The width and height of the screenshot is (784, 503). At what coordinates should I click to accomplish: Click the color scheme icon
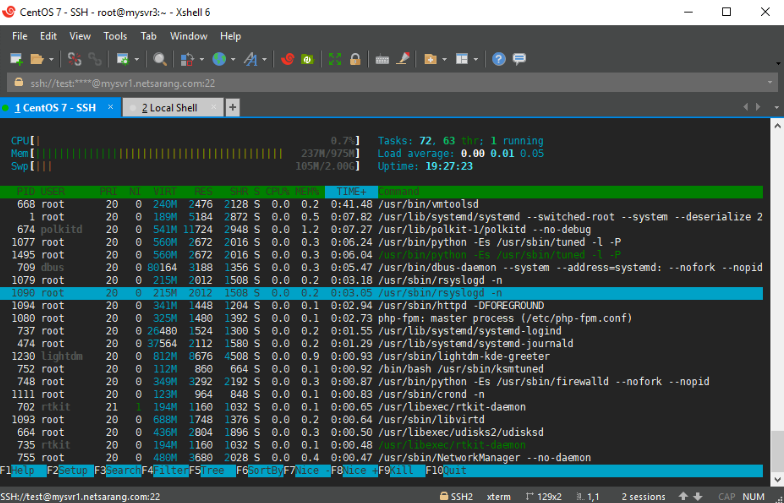pyautogui.click(x=187, y=59)
